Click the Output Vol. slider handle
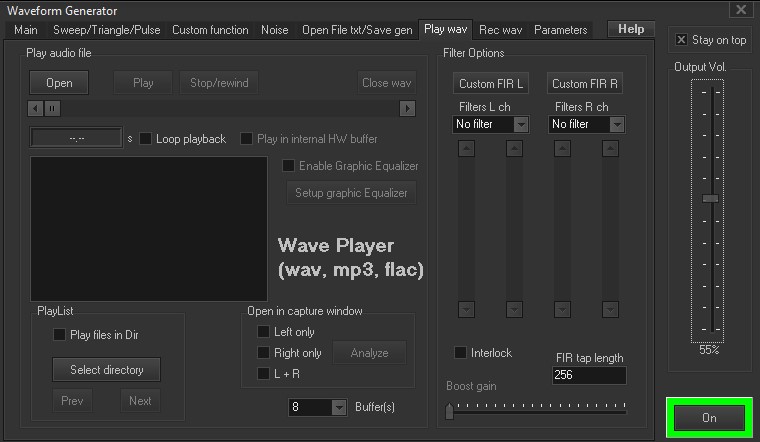The image size is (760, 442). tap(711, 198)
